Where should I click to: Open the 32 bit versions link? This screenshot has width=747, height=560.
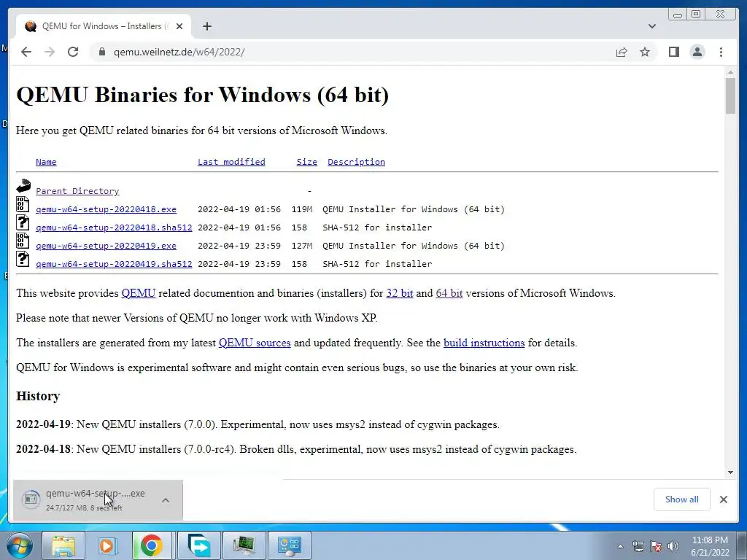(x=400, y=293)
